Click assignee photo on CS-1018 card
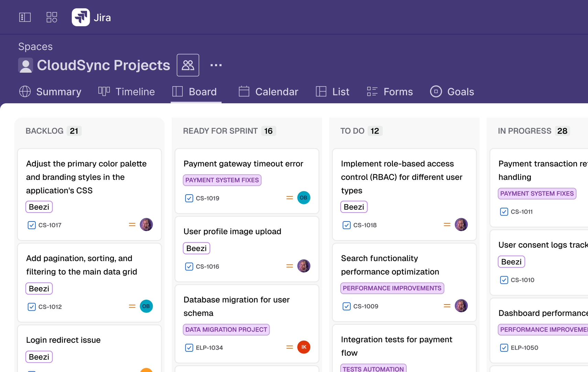Viewport: 588px width, 372px height. click(461, 225)
